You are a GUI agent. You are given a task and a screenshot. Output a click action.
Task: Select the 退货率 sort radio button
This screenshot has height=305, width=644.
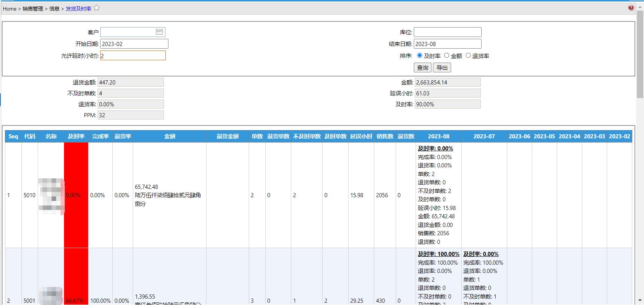tap(468, 55)
